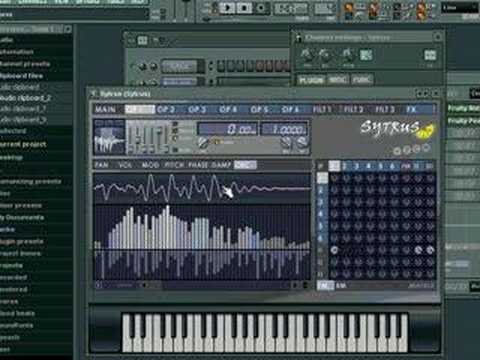Select the PAN matrix column header
This screenshot has width=480, height=360.
[x=406, y=166]
